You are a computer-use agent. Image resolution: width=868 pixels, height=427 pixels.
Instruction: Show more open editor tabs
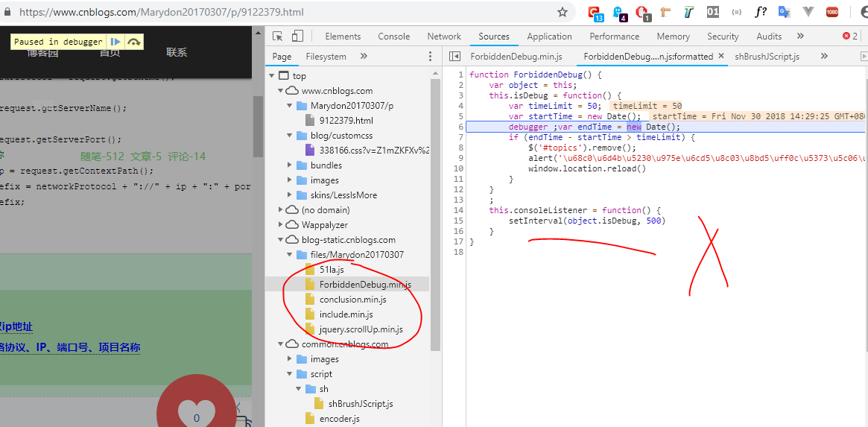pyautogui.click(x=824, y=56)
